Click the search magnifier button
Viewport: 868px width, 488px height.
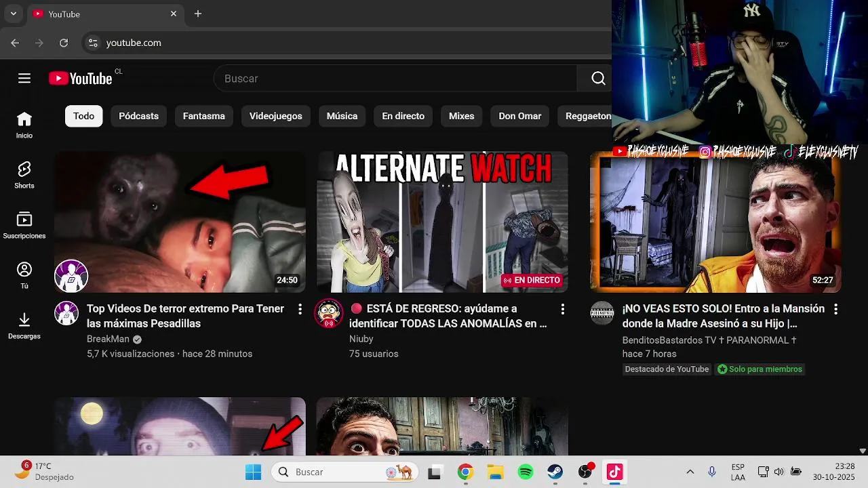tap(598, 79)
